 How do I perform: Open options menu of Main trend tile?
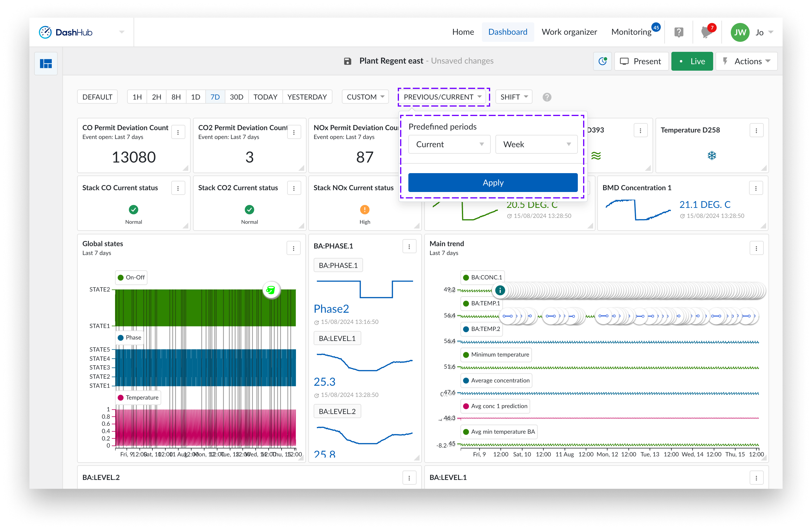point(756,249)
